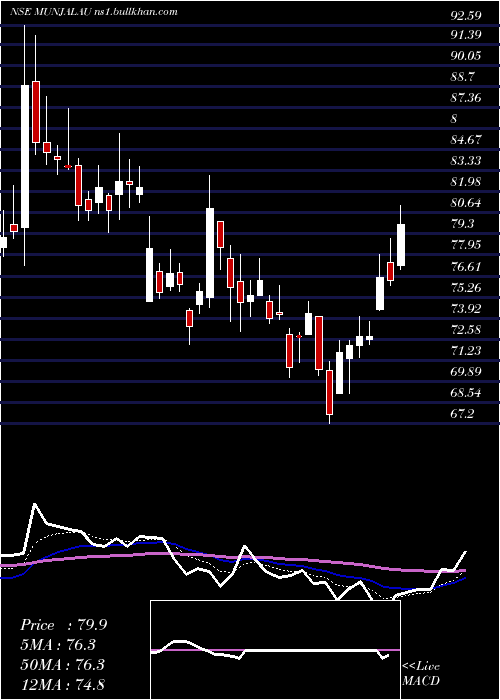Select the 92.59 price axis label

click(466, 15)
